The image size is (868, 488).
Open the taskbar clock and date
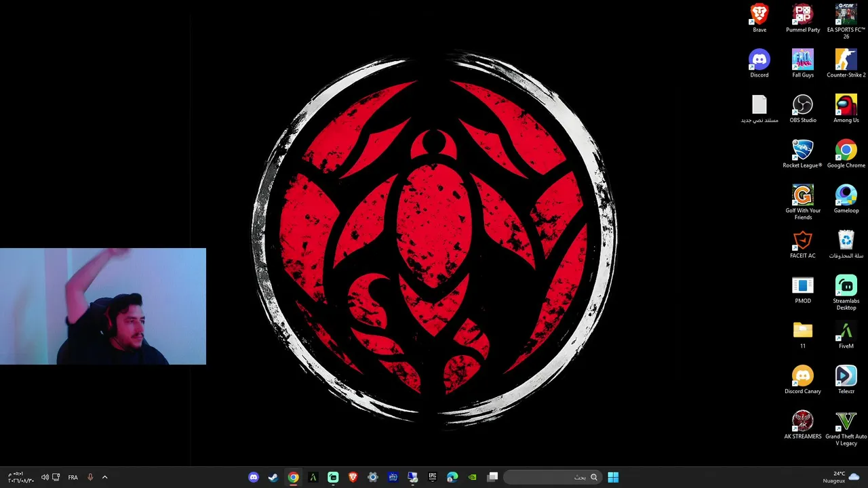(20, 477)
